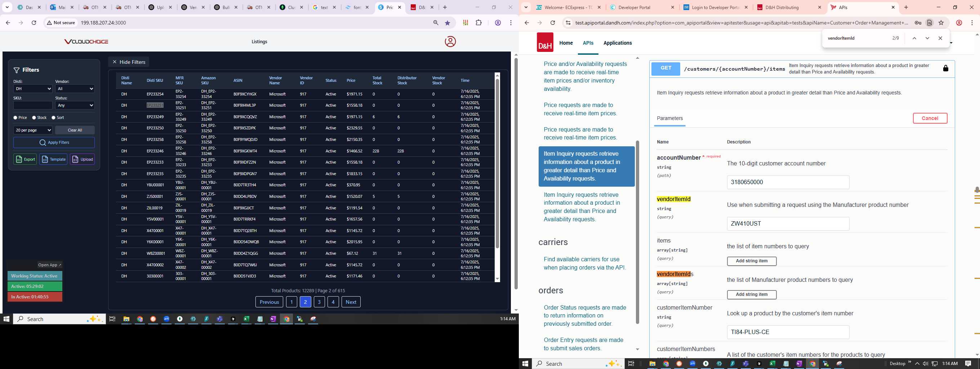Click the Apply Filters button

pos(54,143)
